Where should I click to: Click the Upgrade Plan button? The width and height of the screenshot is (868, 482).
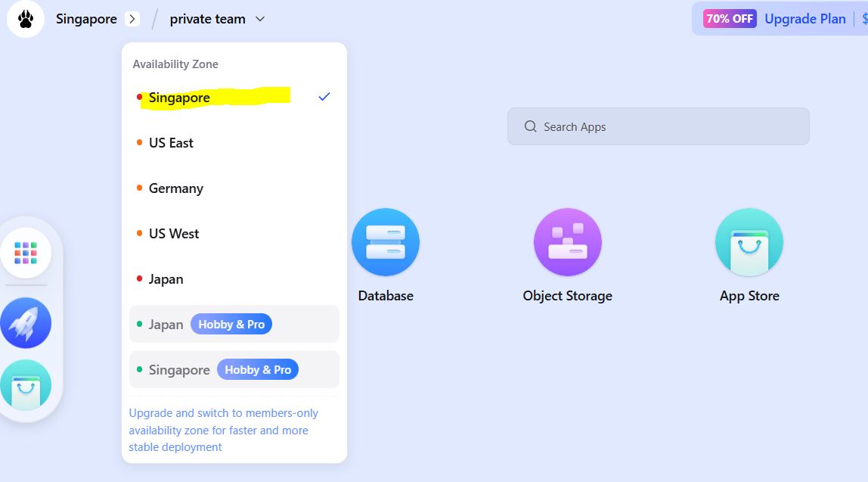[804, 19]
